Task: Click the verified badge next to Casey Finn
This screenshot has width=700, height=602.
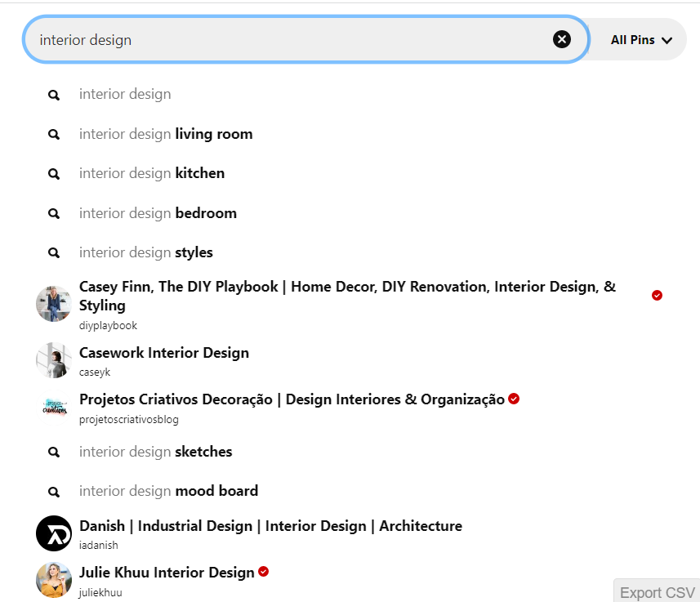Action: 657,295
